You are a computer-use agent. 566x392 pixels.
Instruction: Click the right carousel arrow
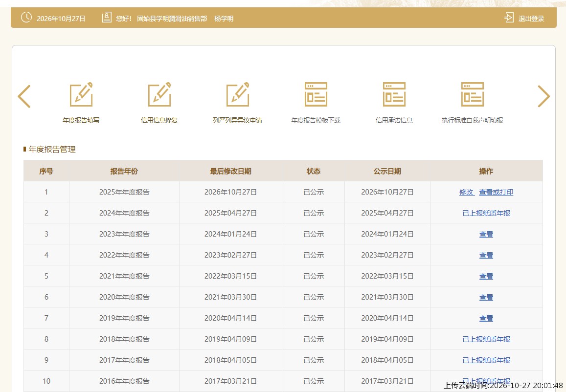[543, 96]
